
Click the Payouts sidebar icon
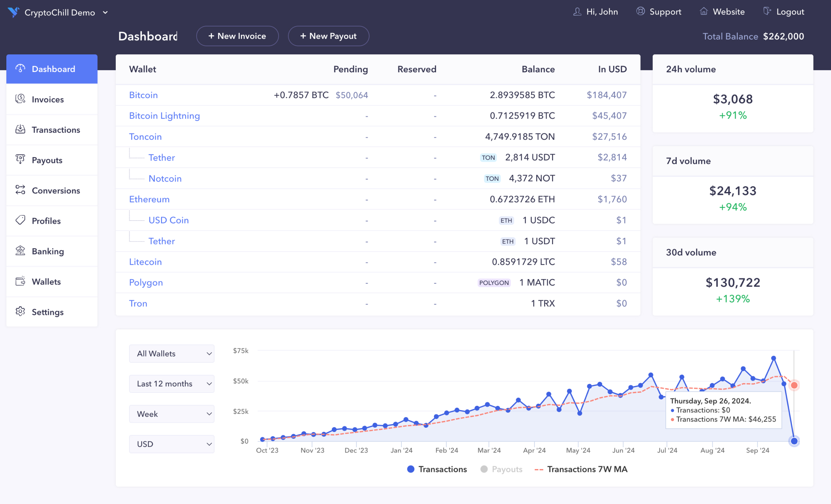(20, 160)
